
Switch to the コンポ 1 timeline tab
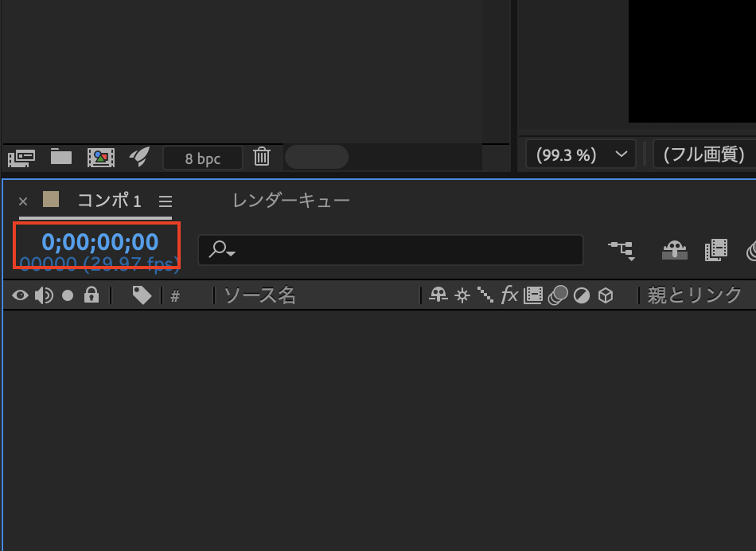pyautogui.click(x=109, y=201)
